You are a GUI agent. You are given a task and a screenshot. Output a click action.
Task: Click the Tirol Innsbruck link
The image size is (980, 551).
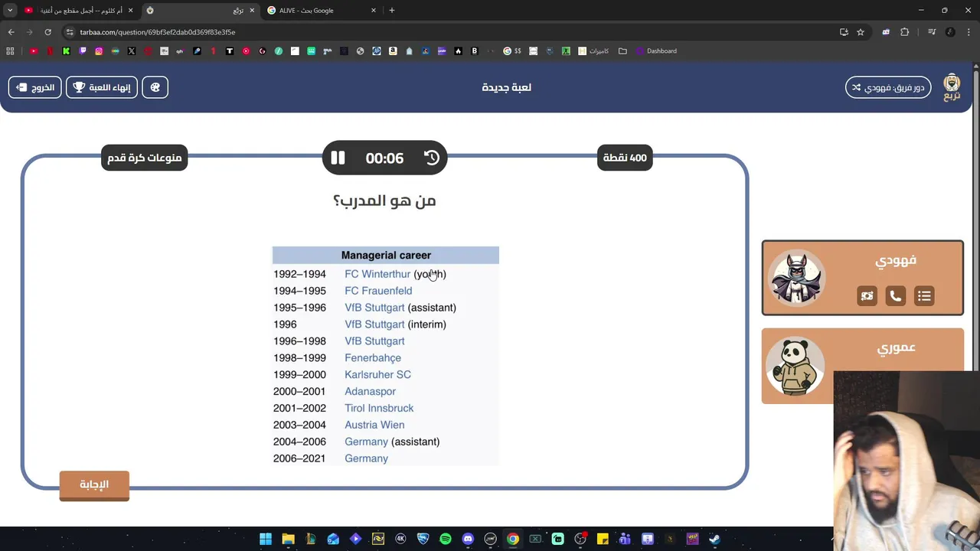(x=379, y=409)
